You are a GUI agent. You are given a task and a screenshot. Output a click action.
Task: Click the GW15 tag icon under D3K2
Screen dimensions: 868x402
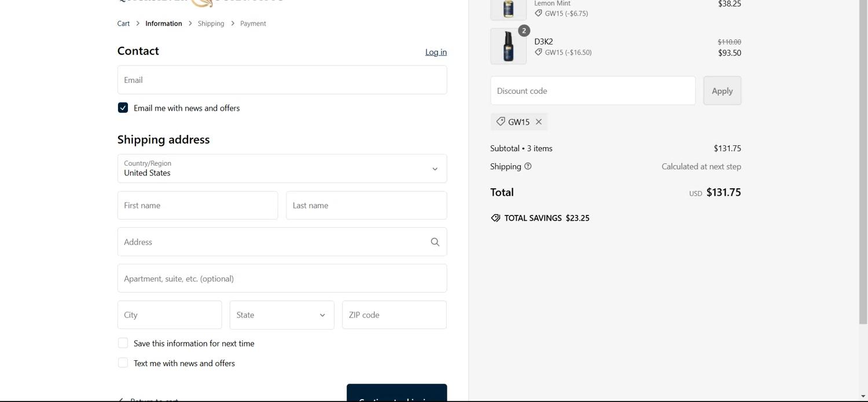click(538, 52)
